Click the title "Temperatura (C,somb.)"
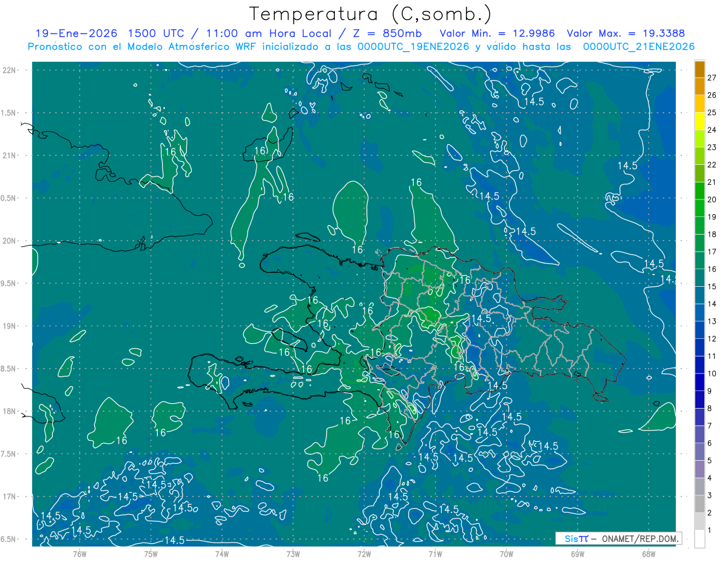Image resolution: width=728 pixels, height=562 pixels. tap(371, 14)
